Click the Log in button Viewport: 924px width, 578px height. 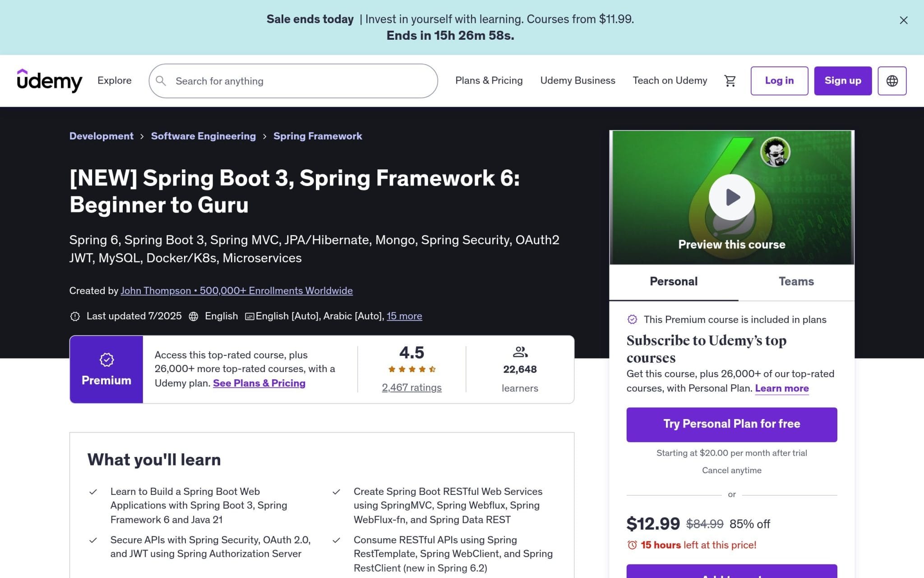tap(779, 81)
